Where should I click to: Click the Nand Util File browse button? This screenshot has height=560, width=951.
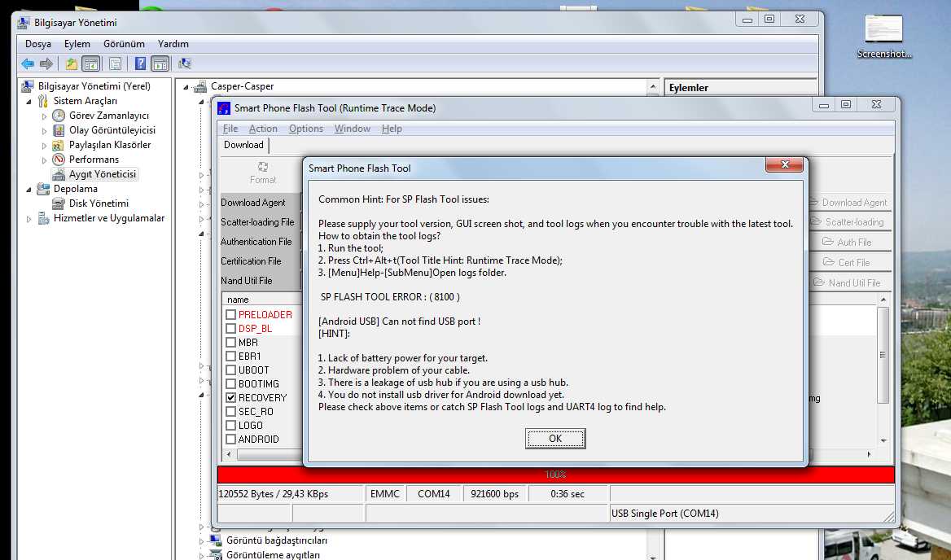(849, 282)
